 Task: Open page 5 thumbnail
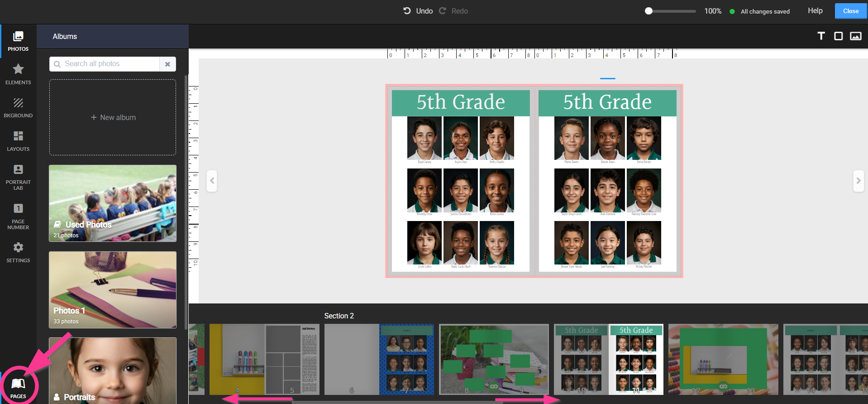click(292, 359)
